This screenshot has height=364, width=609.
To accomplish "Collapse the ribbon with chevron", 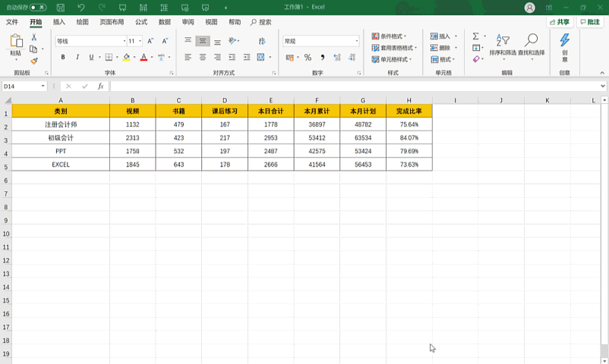I will pyautogui.click(x=602, y=73).
